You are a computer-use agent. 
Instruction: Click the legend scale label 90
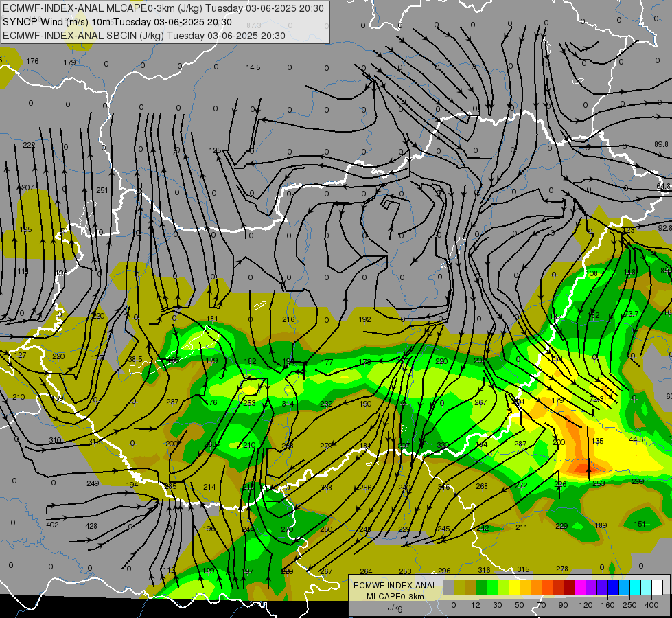(x=563, y=605)
